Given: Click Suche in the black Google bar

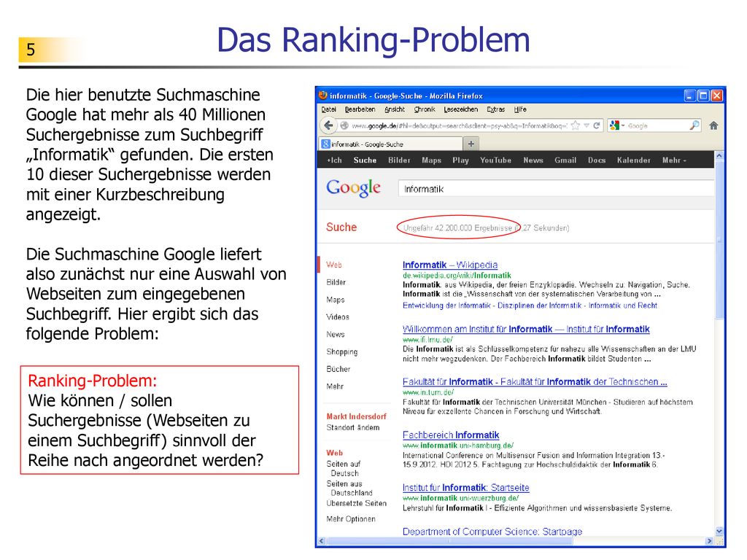Looking at the screenshot, I should point(365,160).
